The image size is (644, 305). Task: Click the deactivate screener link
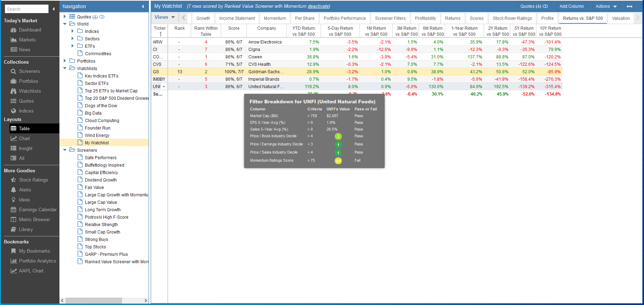318,6
